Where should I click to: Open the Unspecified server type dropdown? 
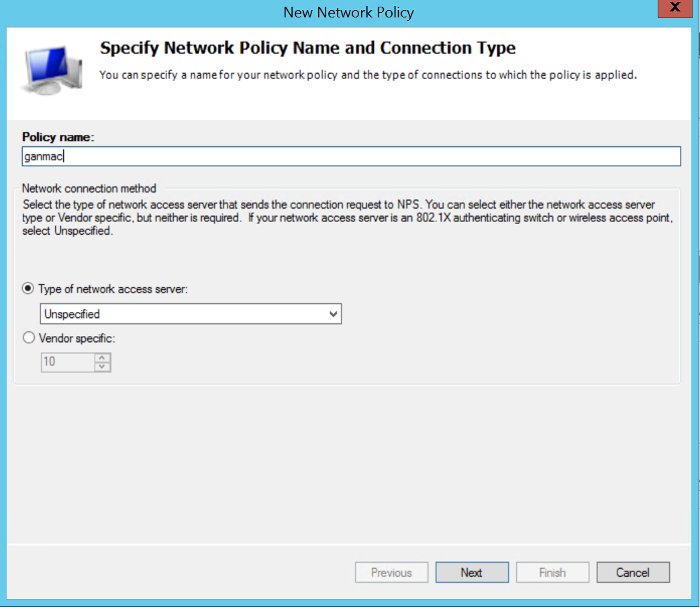click(191, 314)
